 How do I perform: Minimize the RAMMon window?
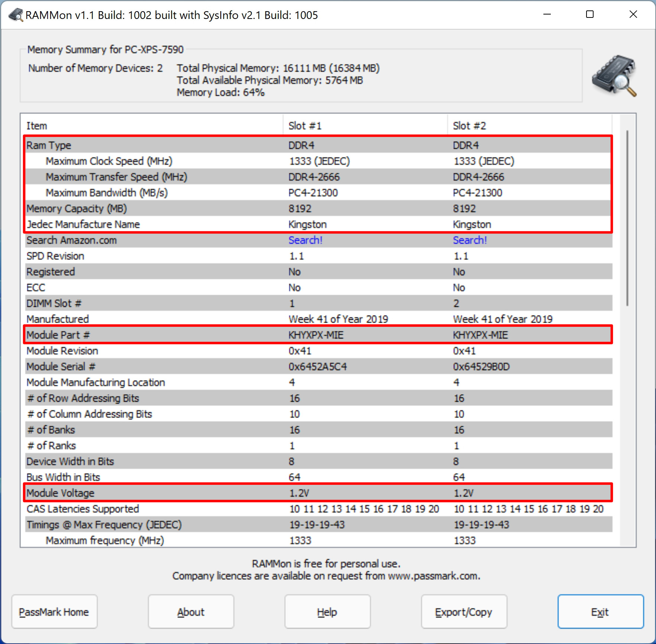547,15
